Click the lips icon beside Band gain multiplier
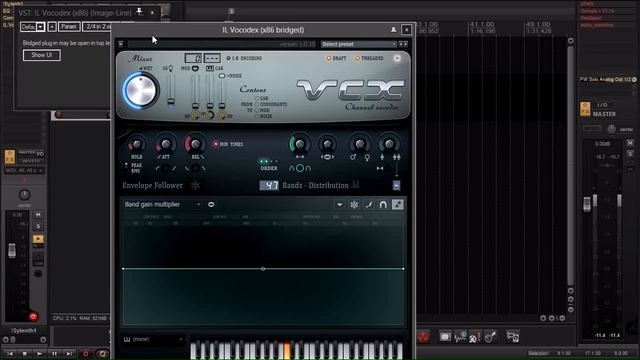The width and height of the screenshot is (640, 360). click(211, 204)
